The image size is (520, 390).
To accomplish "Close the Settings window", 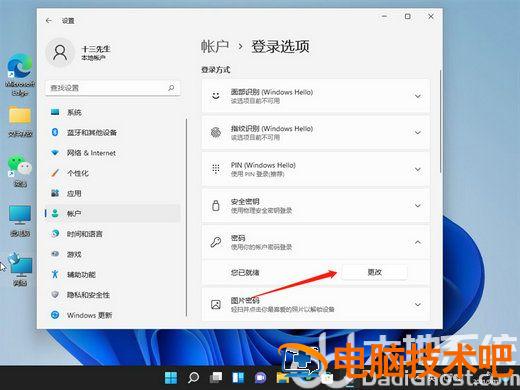I will click(431, 16).
